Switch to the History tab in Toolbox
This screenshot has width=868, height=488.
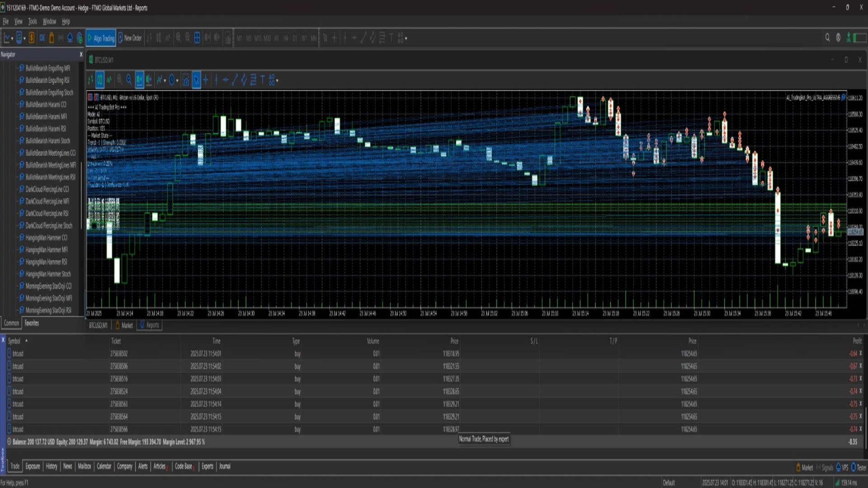tap(52, 466)
